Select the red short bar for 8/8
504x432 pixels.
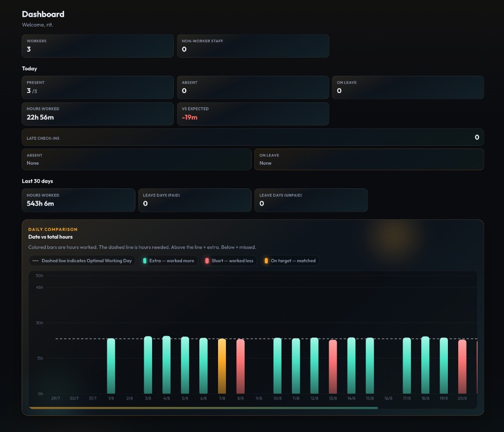pyautogui.click(x=240, y=367)
